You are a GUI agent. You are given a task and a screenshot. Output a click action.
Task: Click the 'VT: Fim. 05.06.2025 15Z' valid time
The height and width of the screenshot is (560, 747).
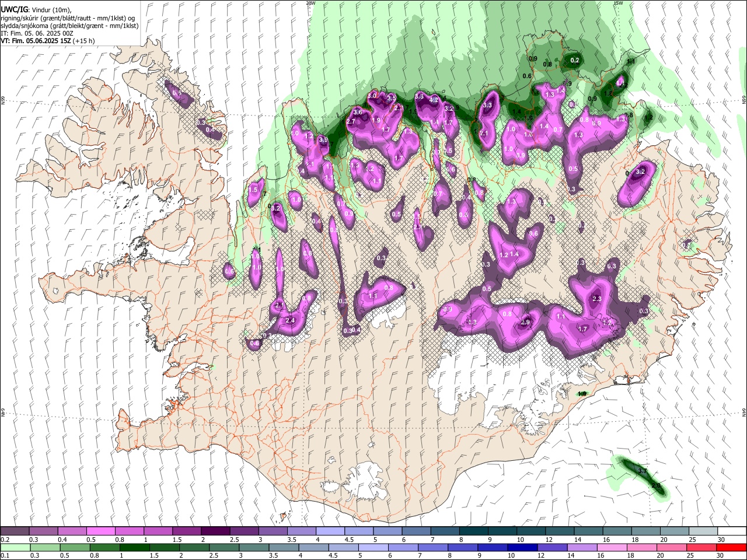click(36, 41)
